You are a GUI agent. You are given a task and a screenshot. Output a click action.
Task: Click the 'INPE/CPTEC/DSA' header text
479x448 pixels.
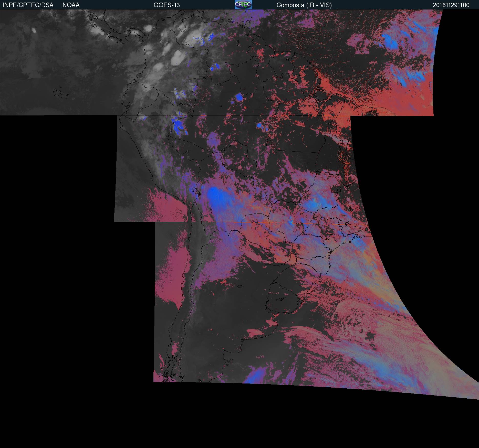click(28, 5)
